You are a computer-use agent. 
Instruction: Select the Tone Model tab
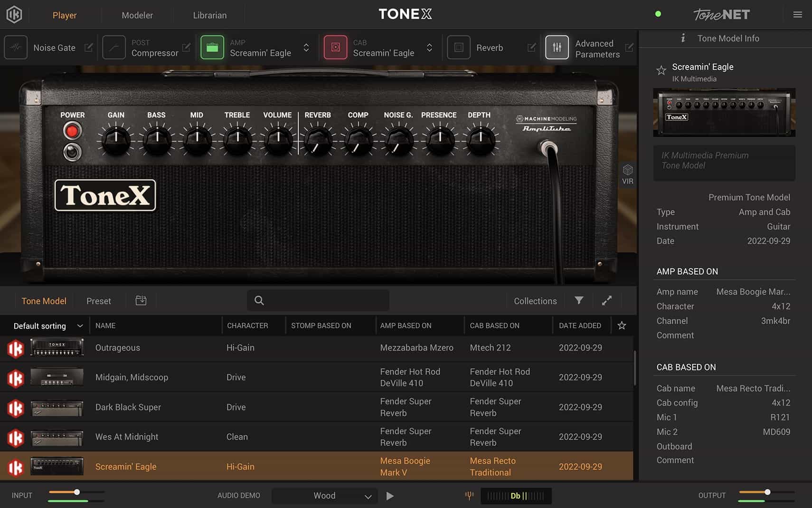44,301
